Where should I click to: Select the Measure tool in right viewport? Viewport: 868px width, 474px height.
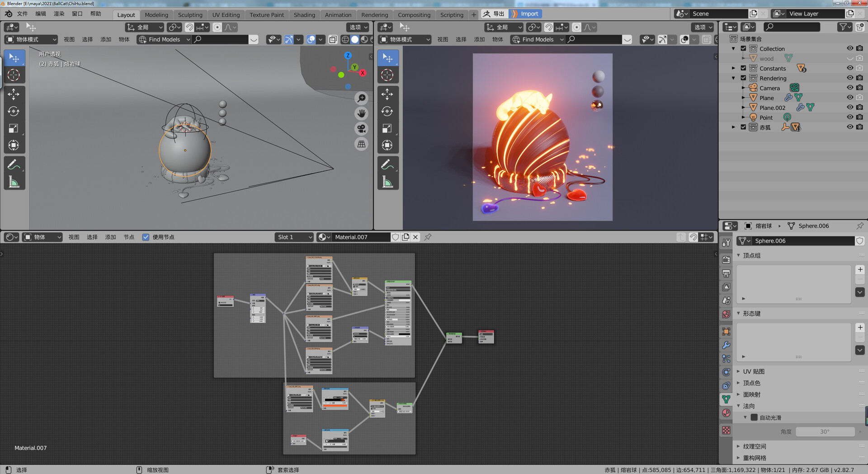(387, 182)
